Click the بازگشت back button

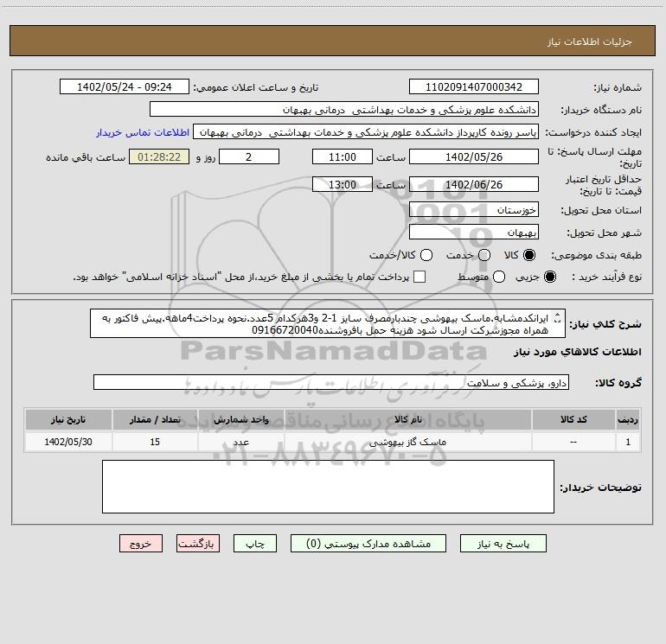pos(198,544)
